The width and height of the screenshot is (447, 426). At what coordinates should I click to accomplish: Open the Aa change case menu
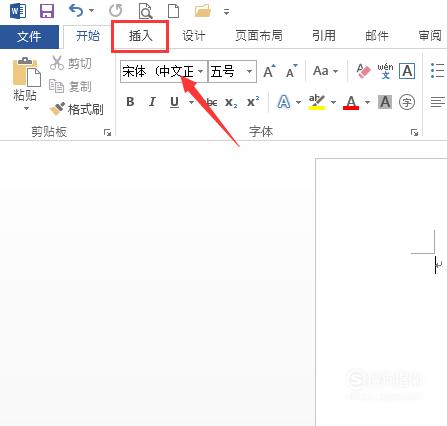(325, 71)
